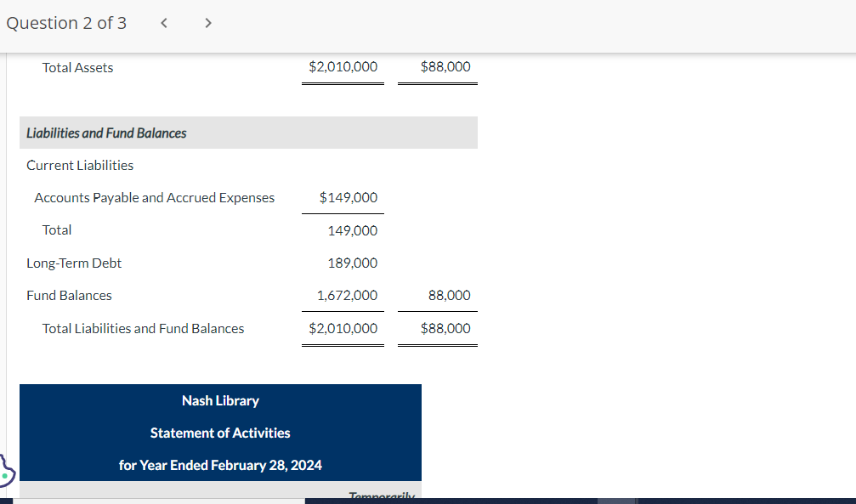Go to the next question arrow

coord(208,23)
